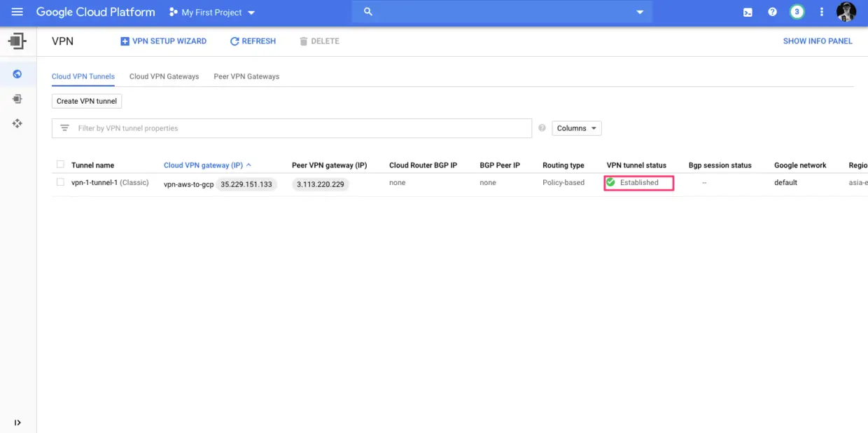Select the VPN sidebar icon
This screenshot has width=868, height=433.
[x=17, y=74]
